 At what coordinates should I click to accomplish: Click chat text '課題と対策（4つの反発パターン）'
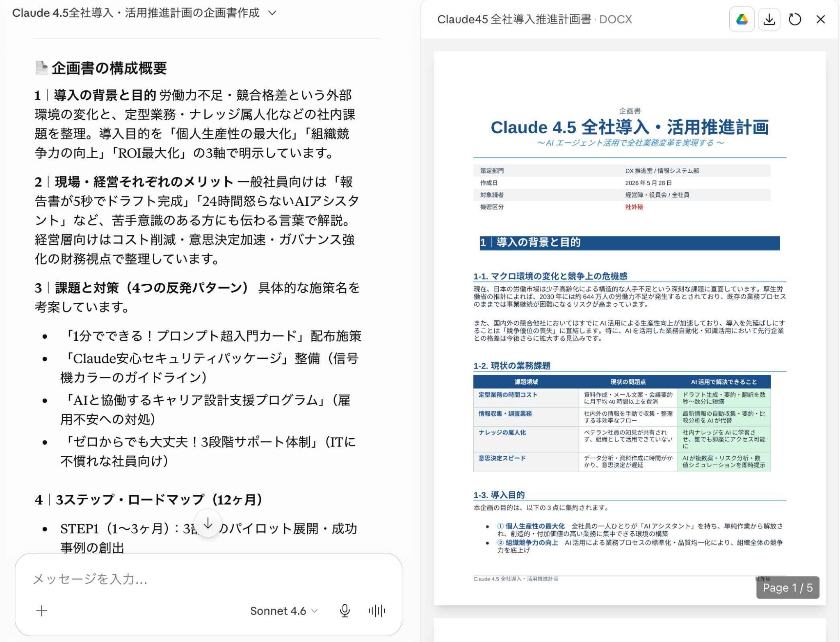tap(152, 287)
